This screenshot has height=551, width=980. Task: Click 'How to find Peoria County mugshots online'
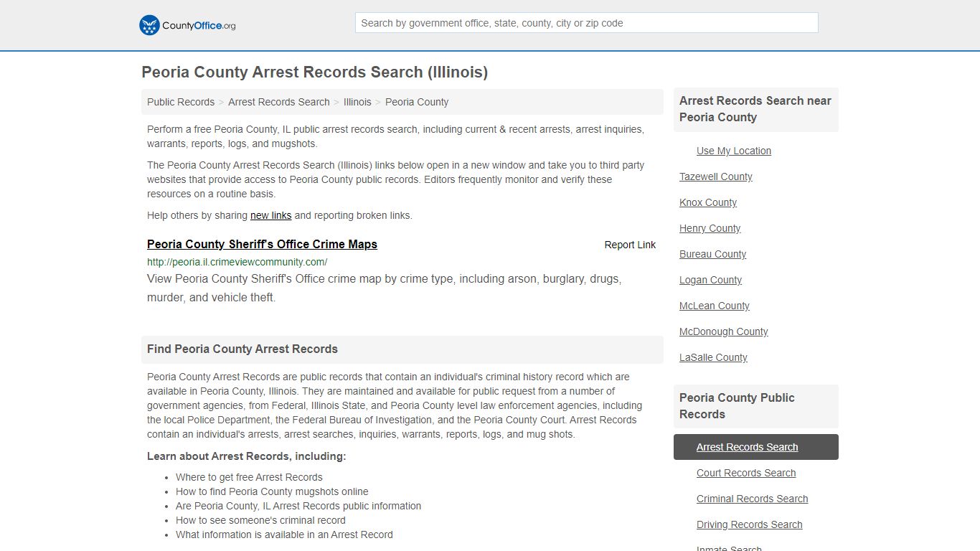pos(272,491)
